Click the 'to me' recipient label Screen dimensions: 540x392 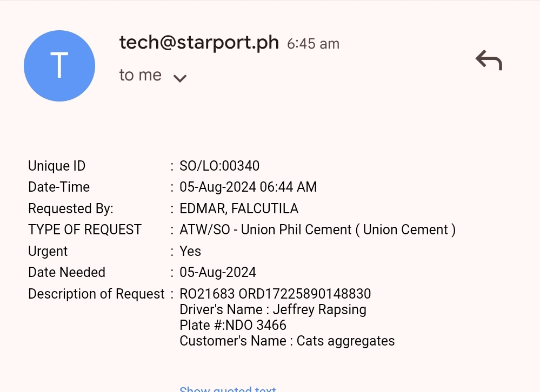coord(141,75)
